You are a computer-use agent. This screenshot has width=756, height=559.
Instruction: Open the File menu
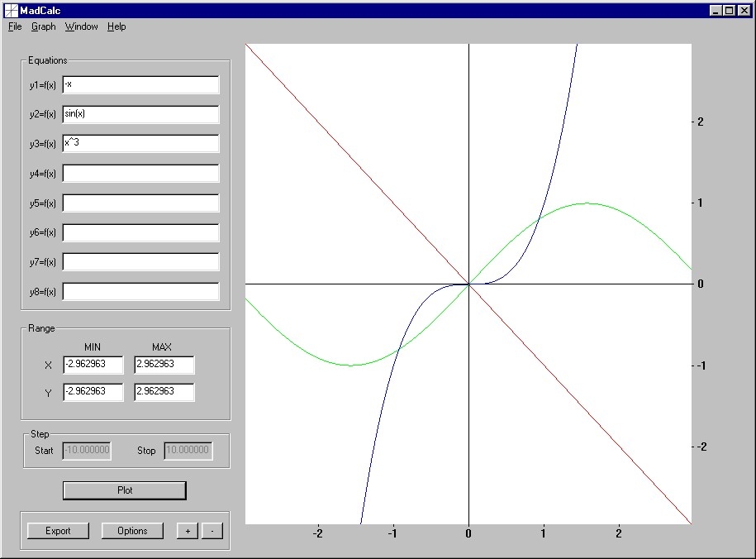point(15,26)
